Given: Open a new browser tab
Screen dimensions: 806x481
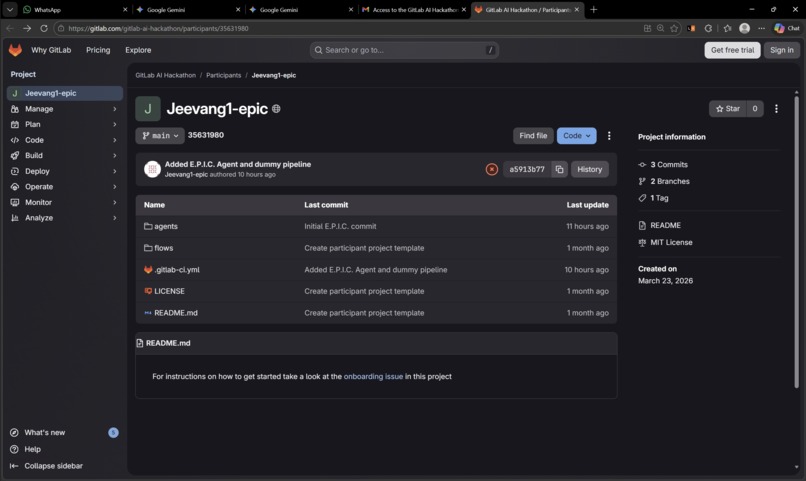Looking at the screenshot, I should [594, 9].
